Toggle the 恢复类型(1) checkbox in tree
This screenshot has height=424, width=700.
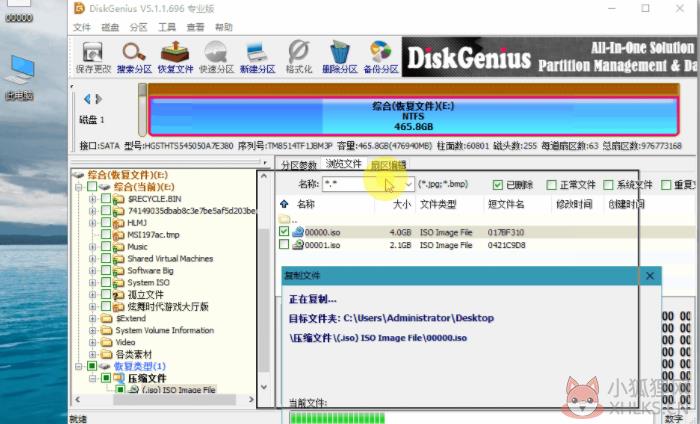point(92,366)
